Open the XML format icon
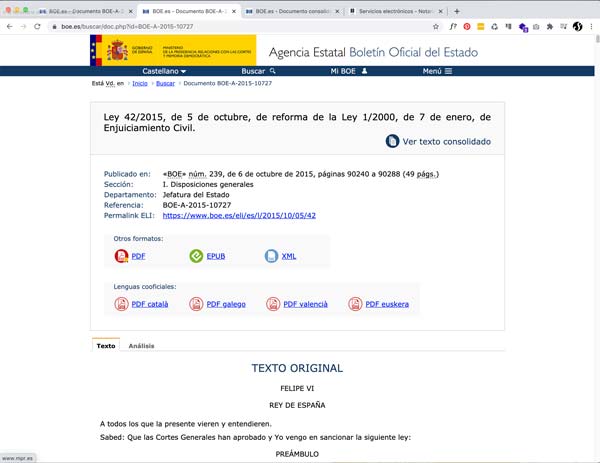The image size is (600, 463). click(271, 257)
